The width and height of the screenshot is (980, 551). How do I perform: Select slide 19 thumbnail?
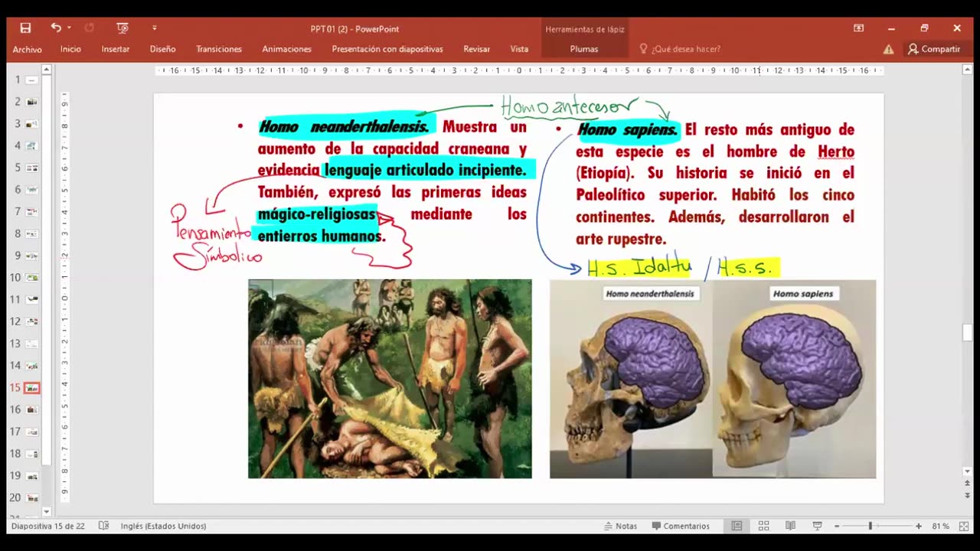(31, 476)
